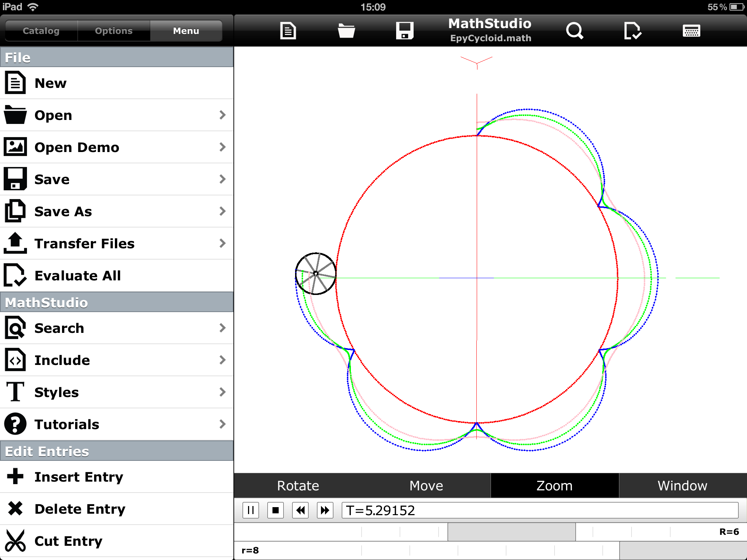
Task: Click the R=6 slider handle
Action: (511, 532)
